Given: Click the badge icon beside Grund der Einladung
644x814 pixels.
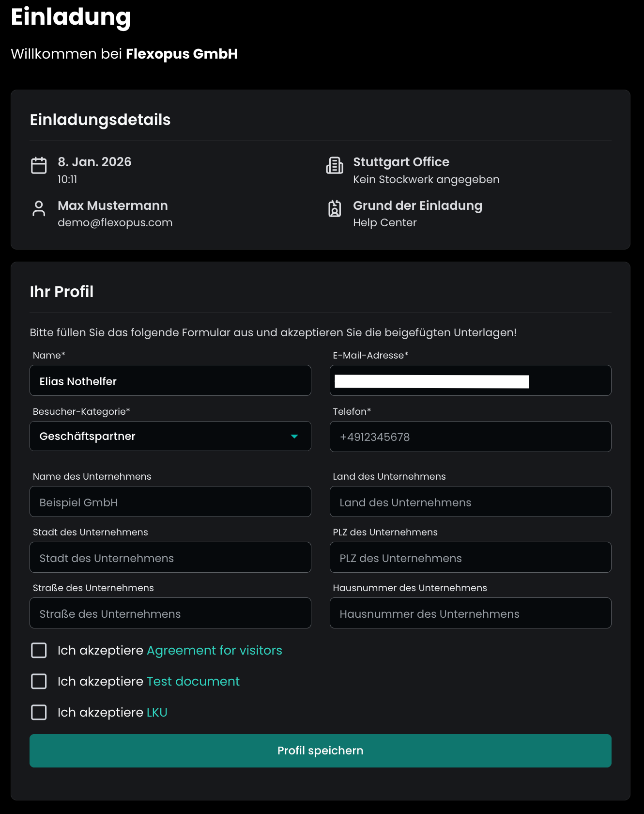Looking at the screenshot, I should (x=335, y=209).
